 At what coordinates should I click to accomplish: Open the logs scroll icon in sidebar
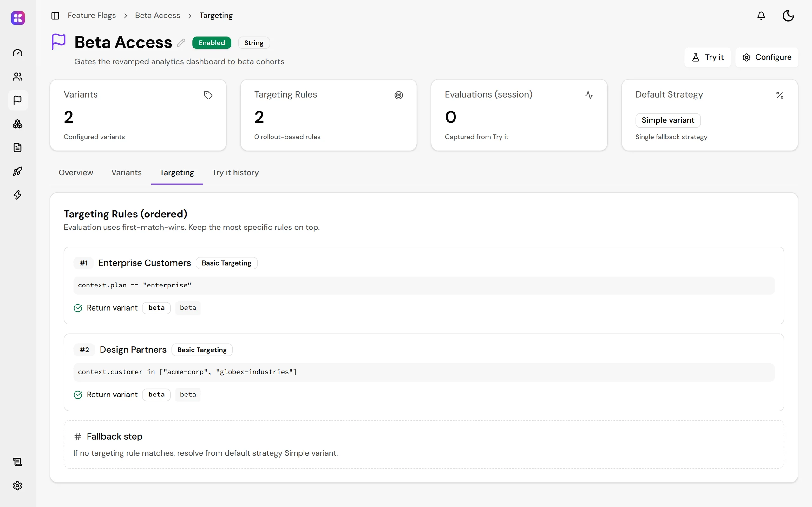[x=17, y=462]
